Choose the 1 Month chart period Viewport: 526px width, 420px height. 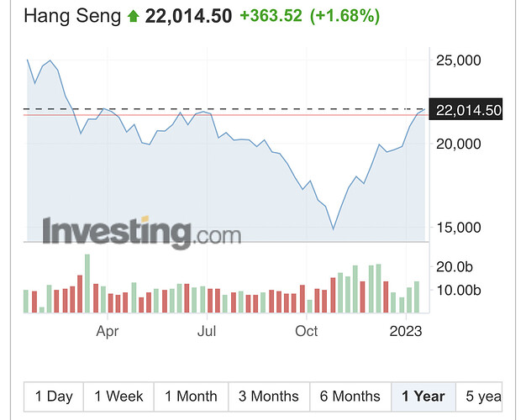click(191, 396)
